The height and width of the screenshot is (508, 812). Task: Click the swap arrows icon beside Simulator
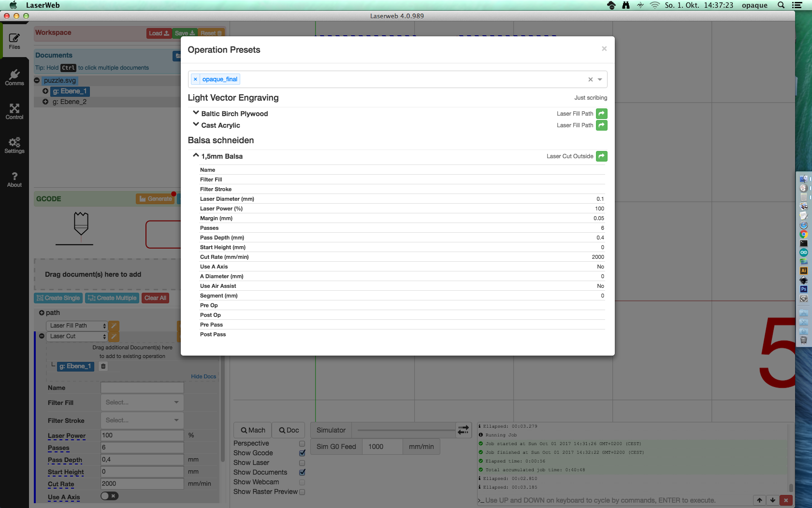click(463, 430)
